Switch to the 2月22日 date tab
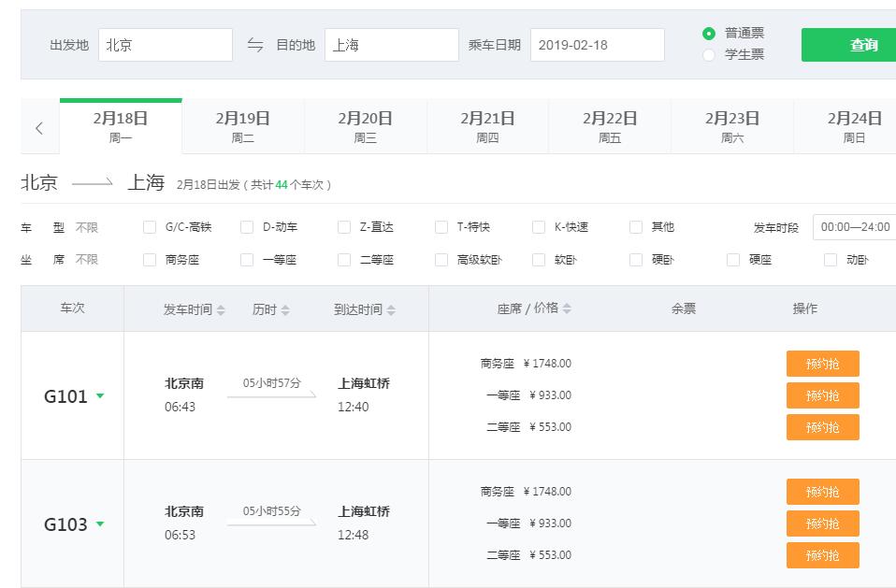The image size is (896, 588). [x=610, y=127]
